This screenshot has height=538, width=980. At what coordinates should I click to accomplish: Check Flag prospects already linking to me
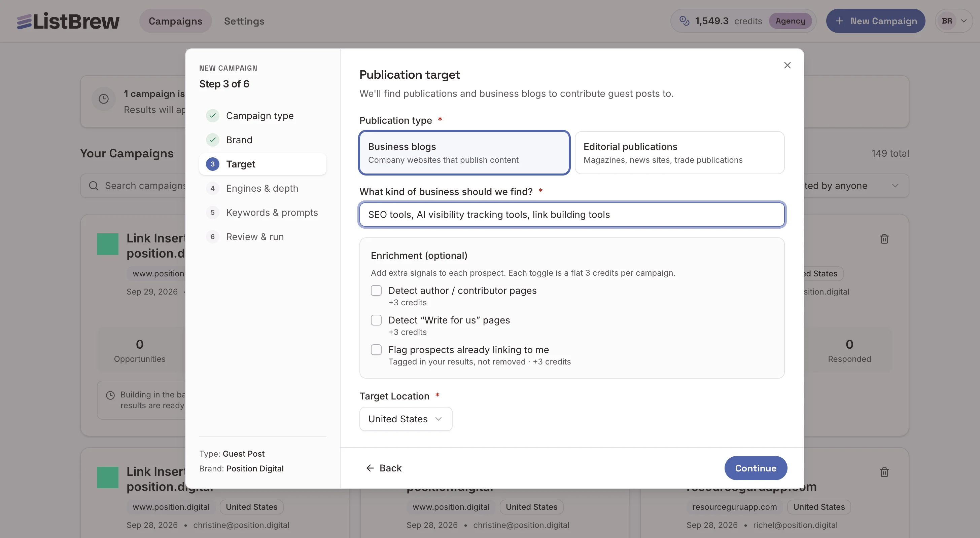(x=376, y=350)
